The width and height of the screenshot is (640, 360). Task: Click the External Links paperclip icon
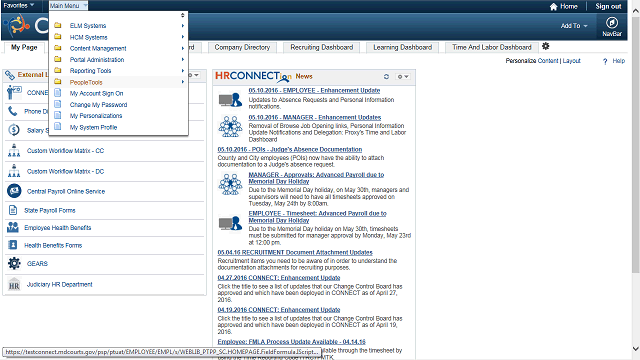pyautogui.click(x=10, y=75)
